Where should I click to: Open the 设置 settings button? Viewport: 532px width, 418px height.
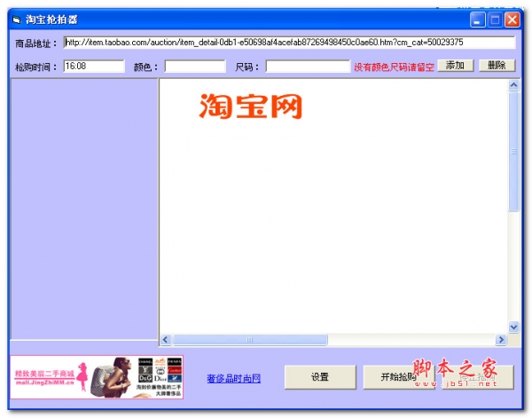320,377
